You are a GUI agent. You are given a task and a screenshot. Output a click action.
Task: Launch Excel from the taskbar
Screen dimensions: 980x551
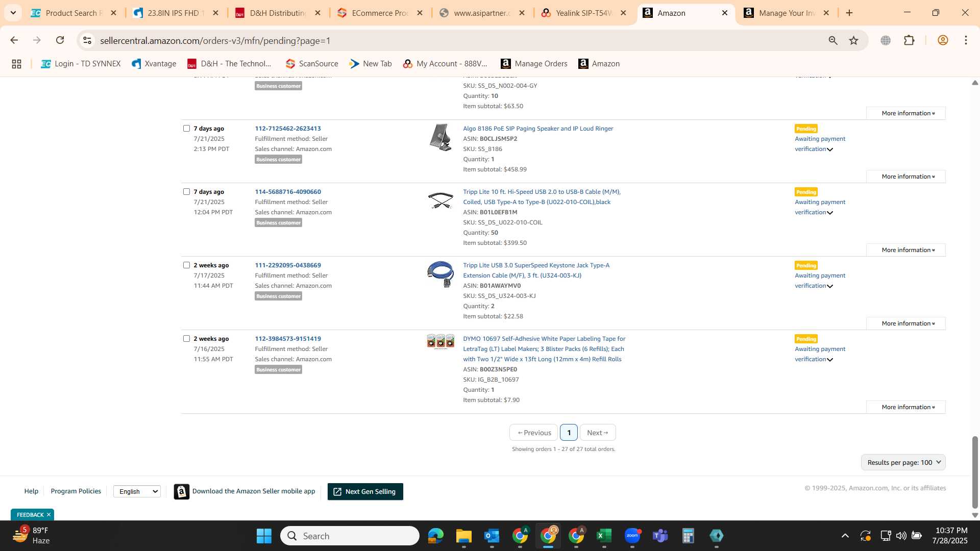pyautogui.click(x=604, y=536)
